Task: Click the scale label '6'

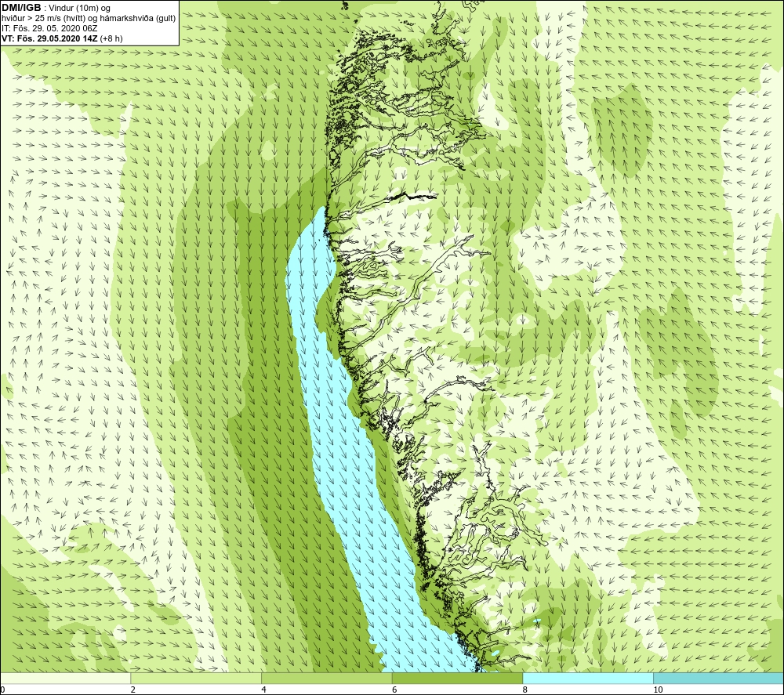Action: click(394, 690)
